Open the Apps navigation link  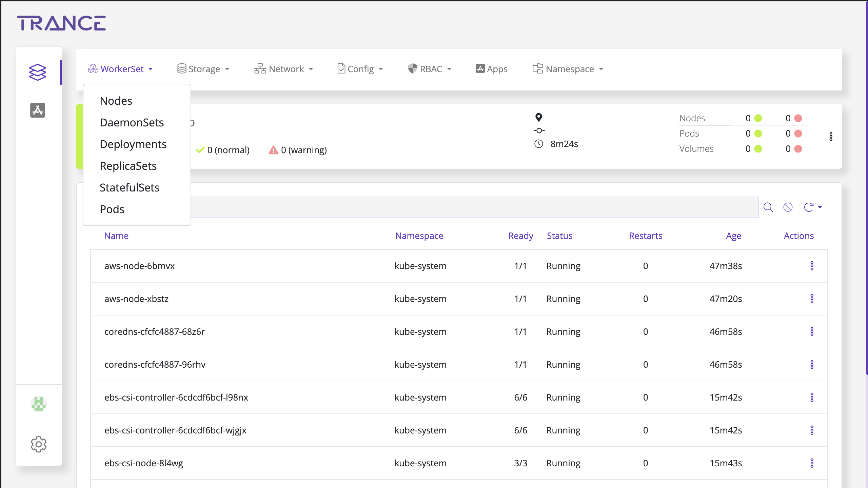point(492,69)
